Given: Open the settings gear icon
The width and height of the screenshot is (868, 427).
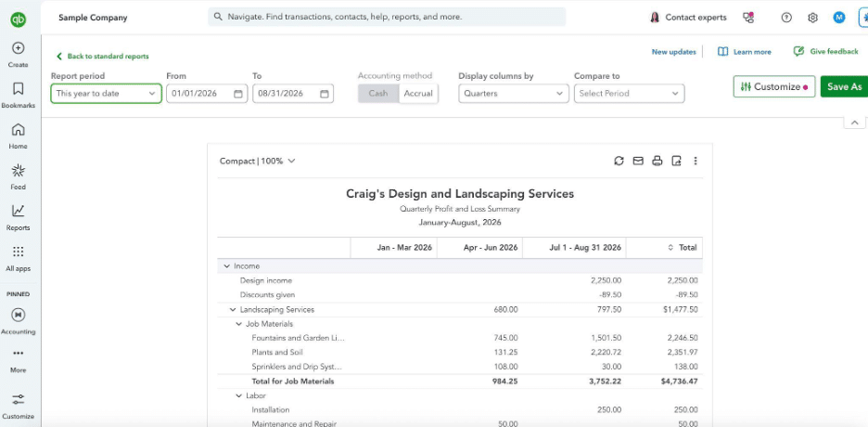Looking at the screenshot, I should 812,17.
